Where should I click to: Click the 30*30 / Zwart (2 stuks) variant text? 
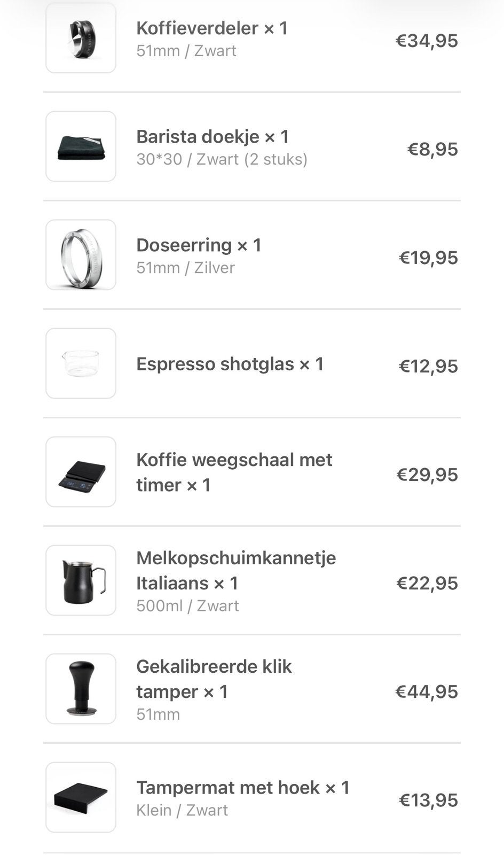pyautogui.click(x=222, y=159)
